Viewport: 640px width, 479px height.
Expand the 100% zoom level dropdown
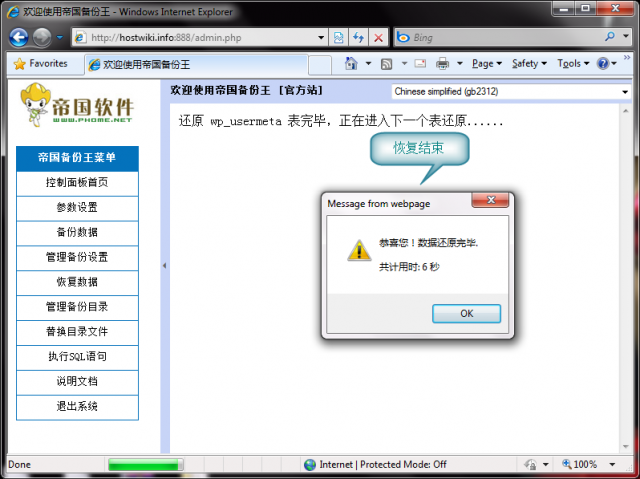tap(619, 464)
